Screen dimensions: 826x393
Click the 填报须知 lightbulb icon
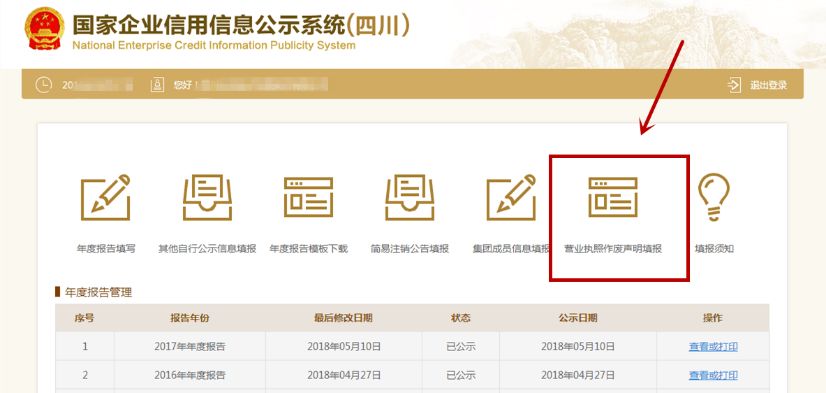point(714,198)
